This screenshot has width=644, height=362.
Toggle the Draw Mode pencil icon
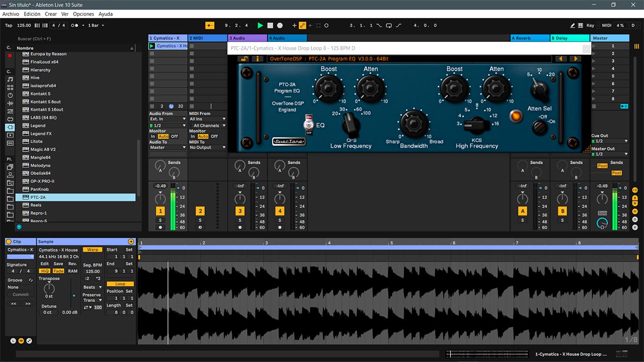(x=573, y=25)
